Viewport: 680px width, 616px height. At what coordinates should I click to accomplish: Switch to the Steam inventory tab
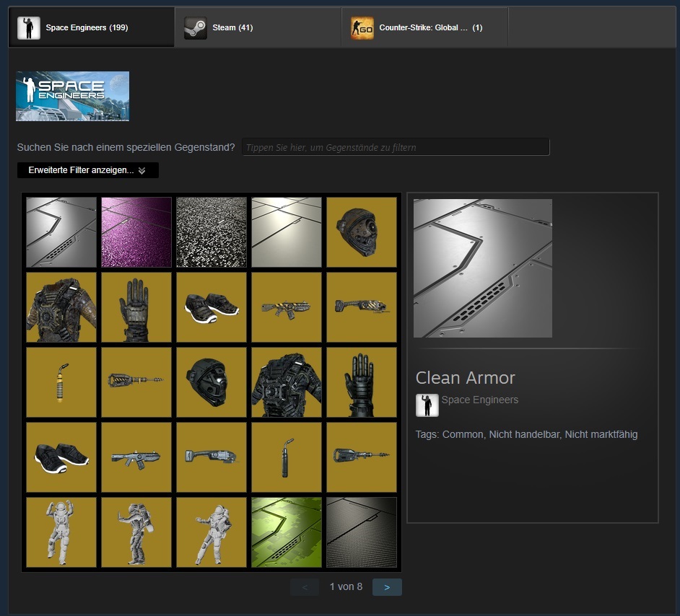coord(258,27)
